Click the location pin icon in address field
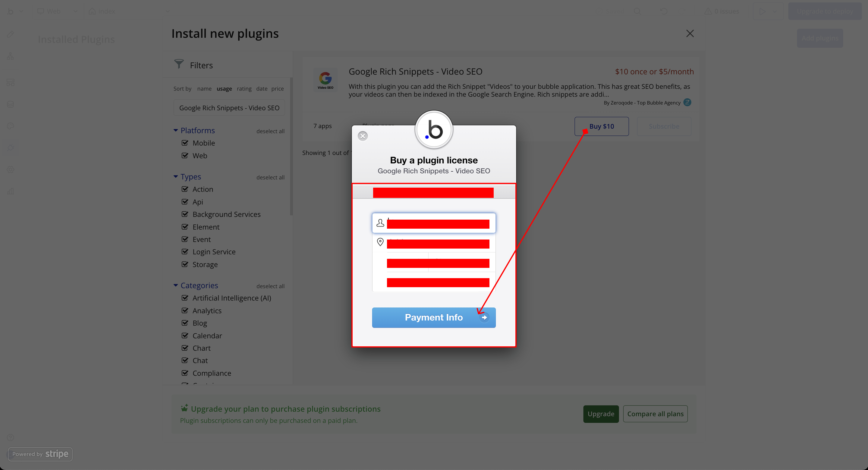This screenshot has height=470, width=868. tap(380, 242)
